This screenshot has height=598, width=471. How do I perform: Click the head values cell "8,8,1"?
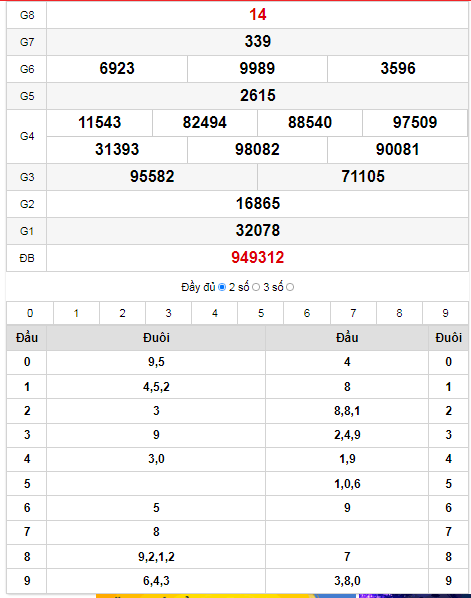tap(347, 411)
